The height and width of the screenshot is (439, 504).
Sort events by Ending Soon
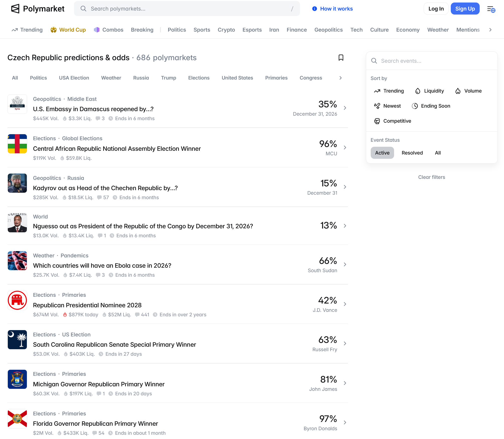pyautogui.click(x=431, y=106)
